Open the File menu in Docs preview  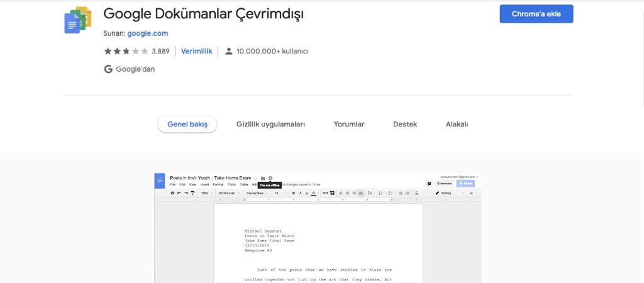click(173, 185)
